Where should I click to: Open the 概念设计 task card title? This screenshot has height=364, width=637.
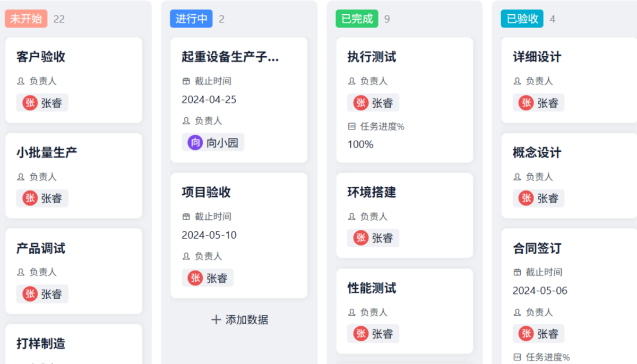point(537,153)
